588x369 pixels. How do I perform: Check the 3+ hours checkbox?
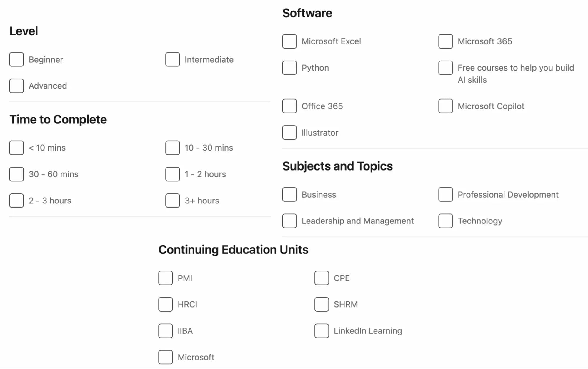coord(172,201)
